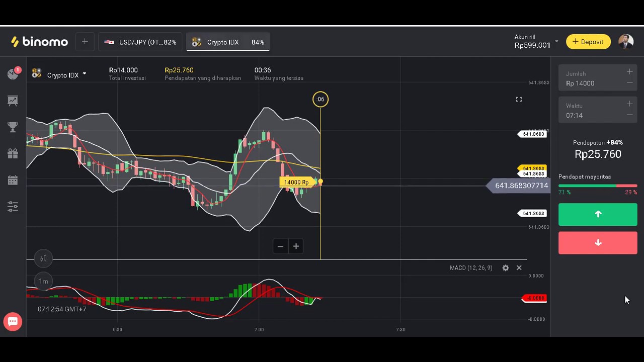The height and width of the screenshot is (362, 644).
Task: Place a down trade with red arrow button
Action: pyautogui.click(x=598, y=243)
